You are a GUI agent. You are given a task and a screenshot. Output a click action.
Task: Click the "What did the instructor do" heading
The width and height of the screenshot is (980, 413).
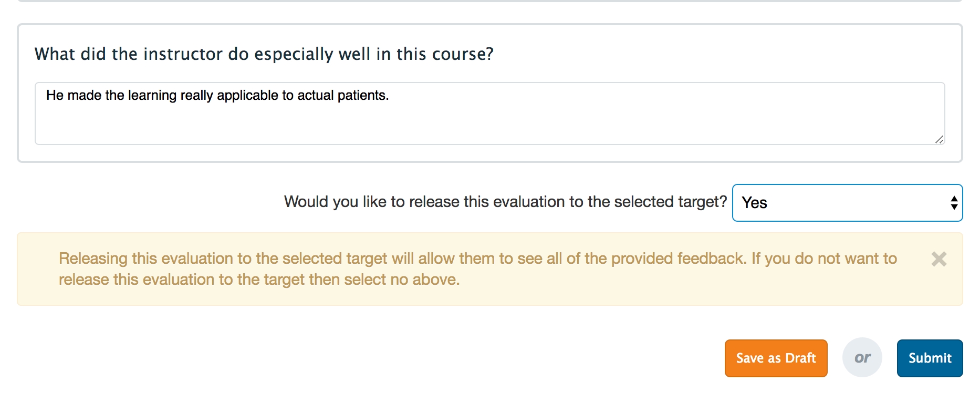(264, 54)
